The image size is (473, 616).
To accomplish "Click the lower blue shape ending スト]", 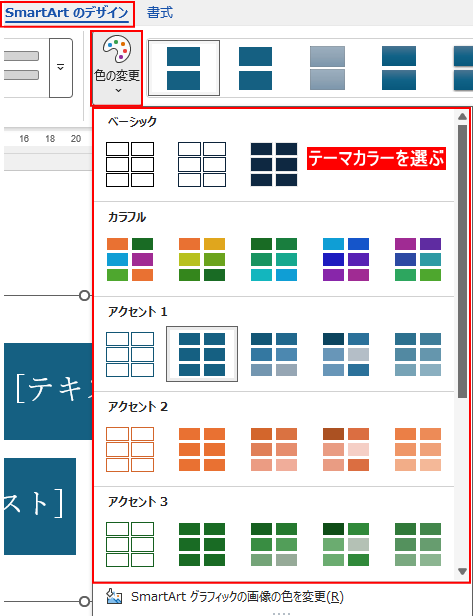I will click(40, 506).
